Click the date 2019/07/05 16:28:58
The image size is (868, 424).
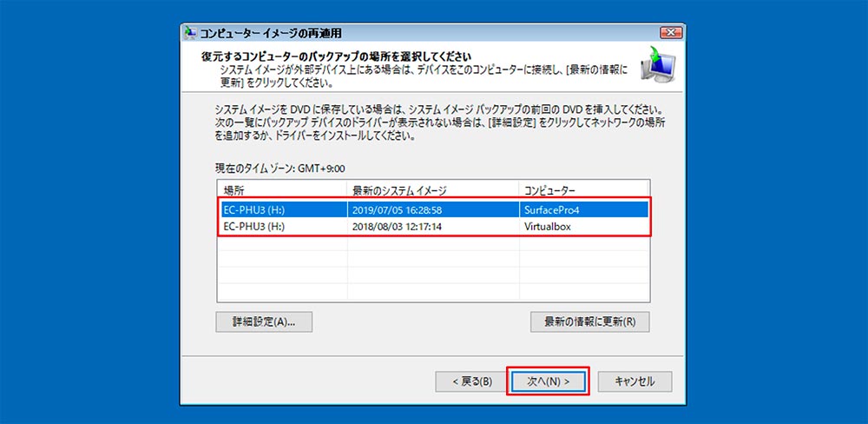tap(397, 210)
